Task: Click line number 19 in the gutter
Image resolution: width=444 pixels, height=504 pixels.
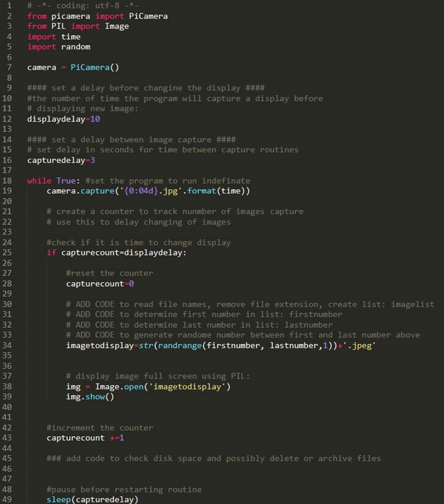Action: (x=7, y=191)
